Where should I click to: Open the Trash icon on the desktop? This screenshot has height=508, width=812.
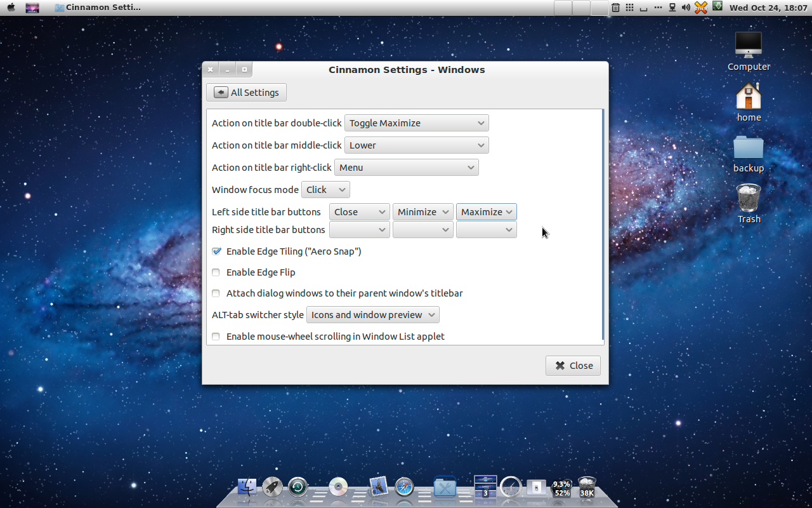749,203
